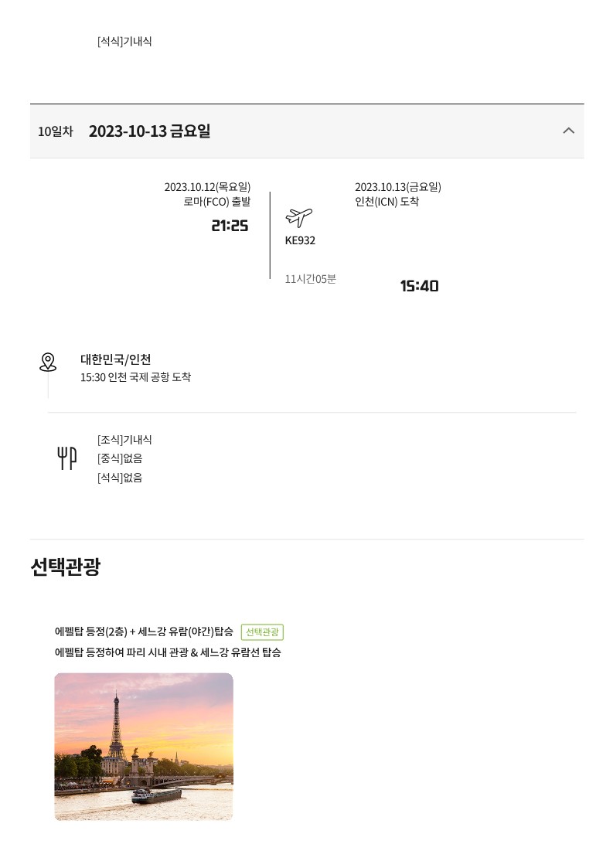Click the tour description about 세느강 유람선

pos(168,652)
